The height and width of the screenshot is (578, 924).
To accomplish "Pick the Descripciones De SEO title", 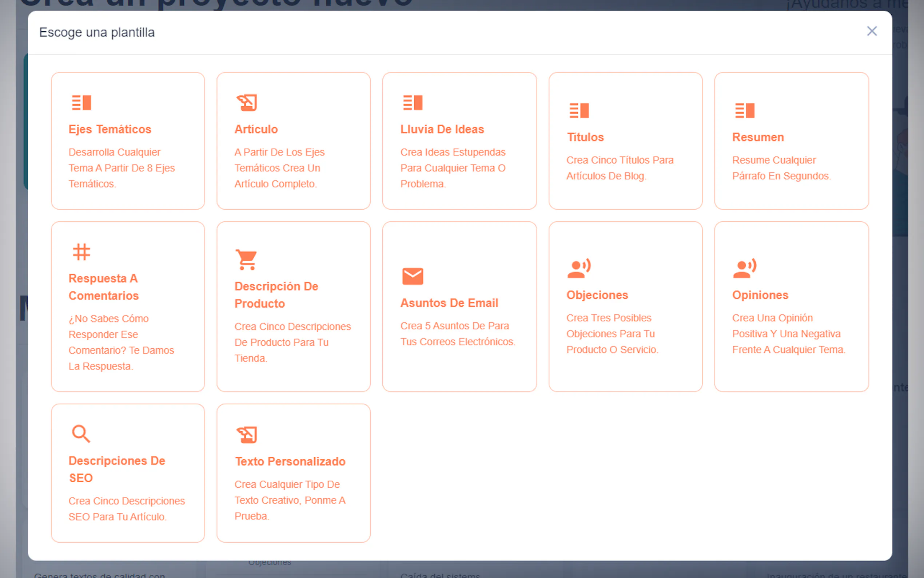I will 116,469.
